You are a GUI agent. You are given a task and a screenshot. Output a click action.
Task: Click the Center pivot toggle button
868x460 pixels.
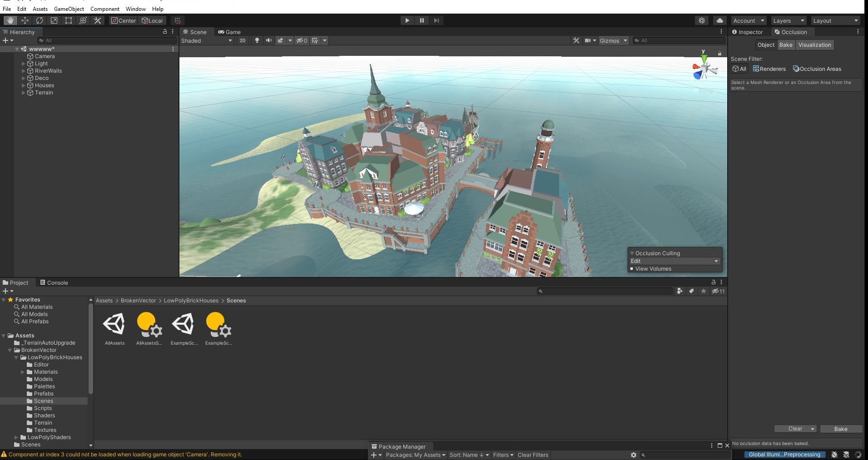[x=124, y=20]
